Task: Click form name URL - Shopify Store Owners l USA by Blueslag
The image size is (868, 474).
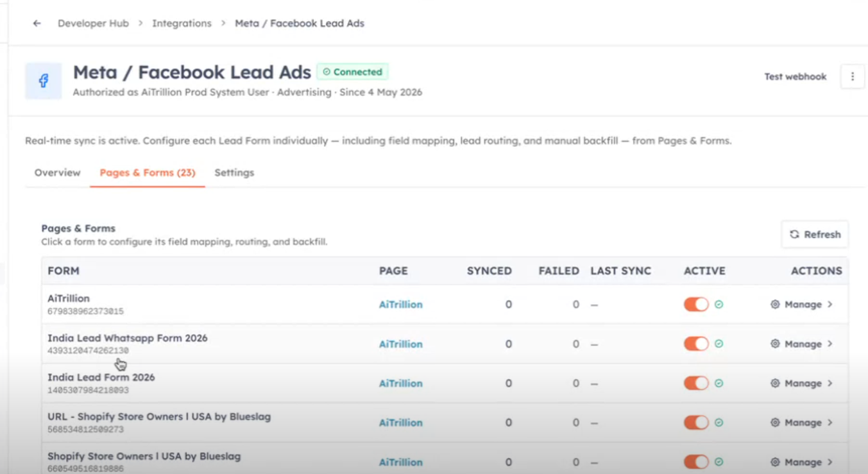Action: click(159, 417)
